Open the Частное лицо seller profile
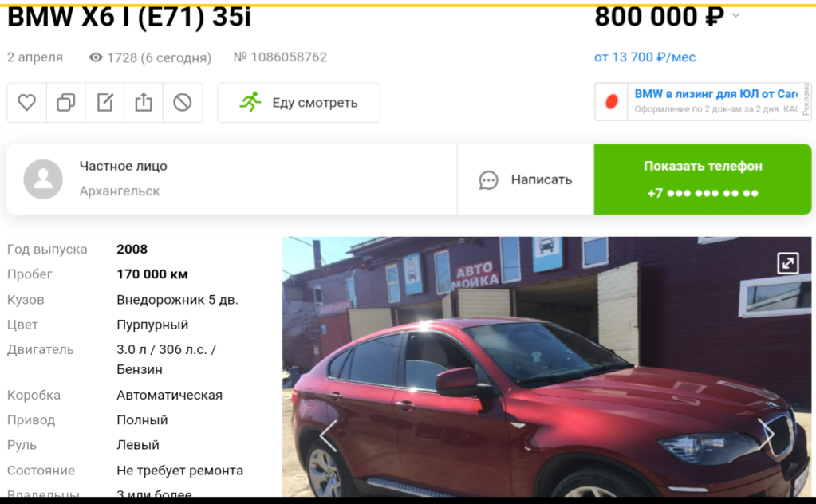This screenshot has height=504, width=816. (124, 166)
